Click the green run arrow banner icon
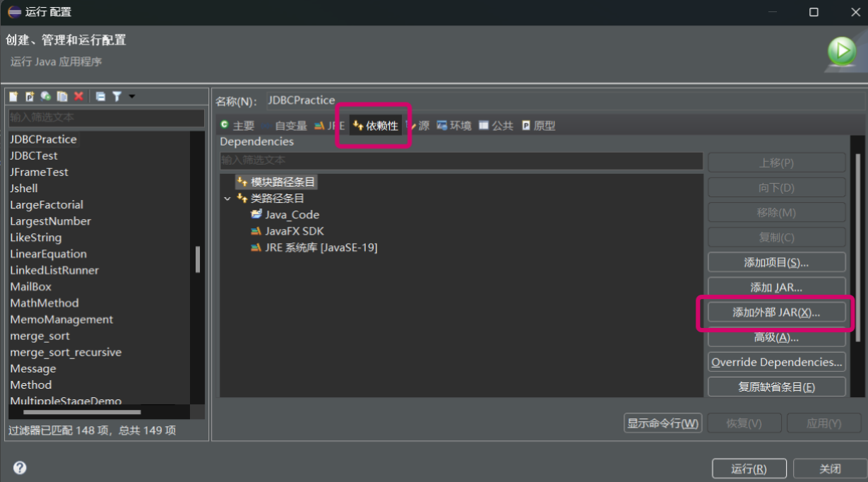This screenshot has width=868, height=482. point(841,49)
